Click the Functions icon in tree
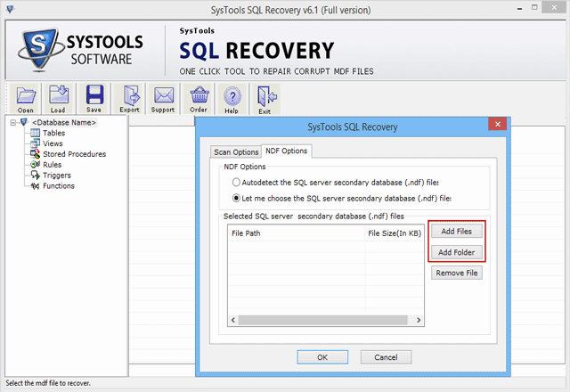The height and width of the screenshot is (392, 570). coord(36,186)
